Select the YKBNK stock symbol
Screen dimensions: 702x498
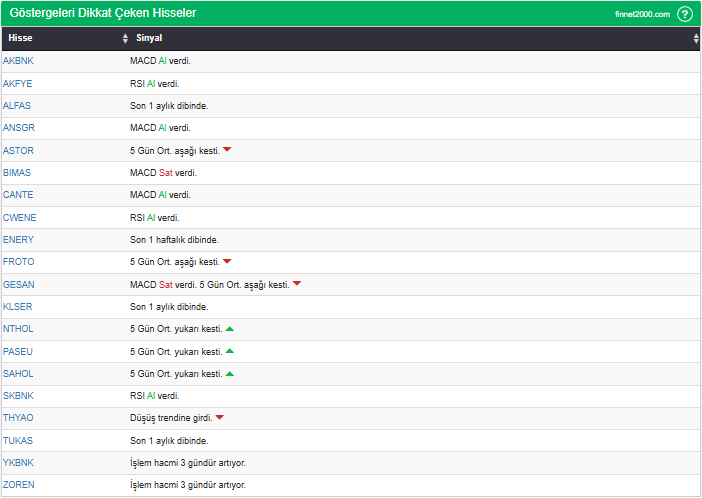[18, 463]
